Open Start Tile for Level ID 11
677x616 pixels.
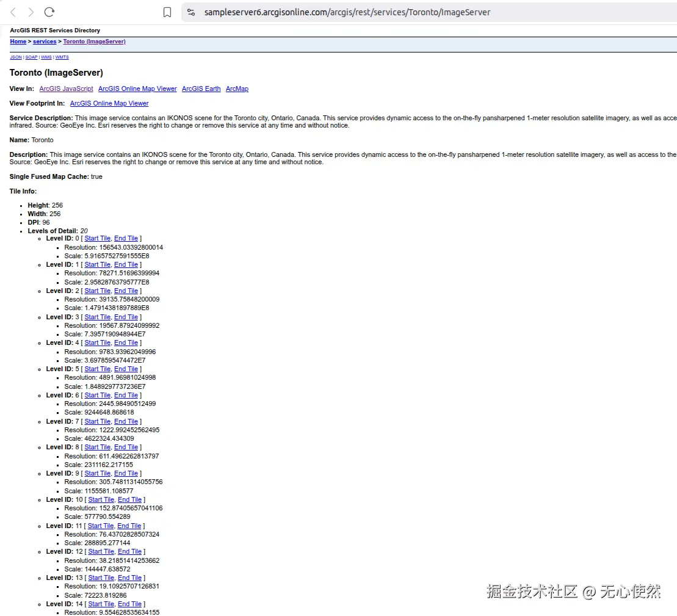101,526
